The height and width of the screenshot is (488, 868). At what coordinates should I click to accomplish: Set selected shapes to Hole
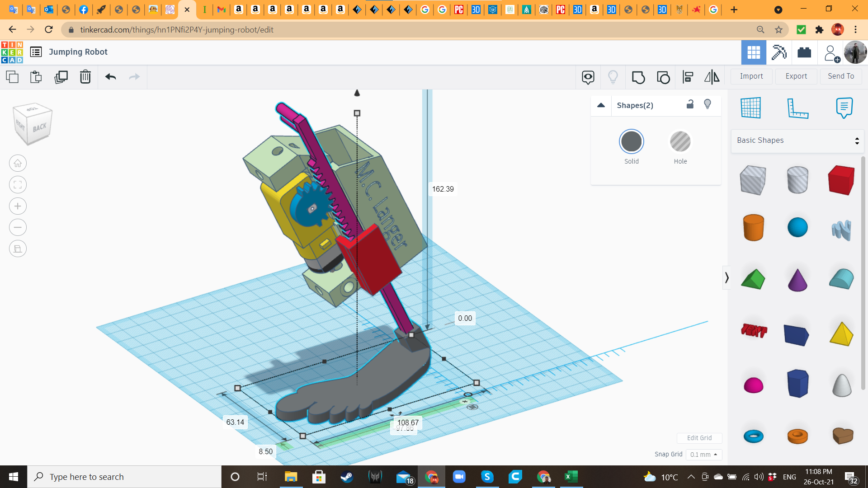coord(680,142)
